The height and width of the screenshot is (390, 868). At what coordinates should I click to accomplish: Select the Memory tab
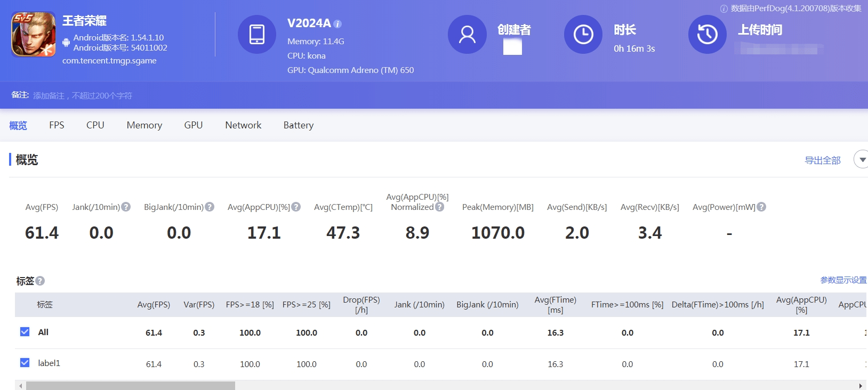[144, 125]
